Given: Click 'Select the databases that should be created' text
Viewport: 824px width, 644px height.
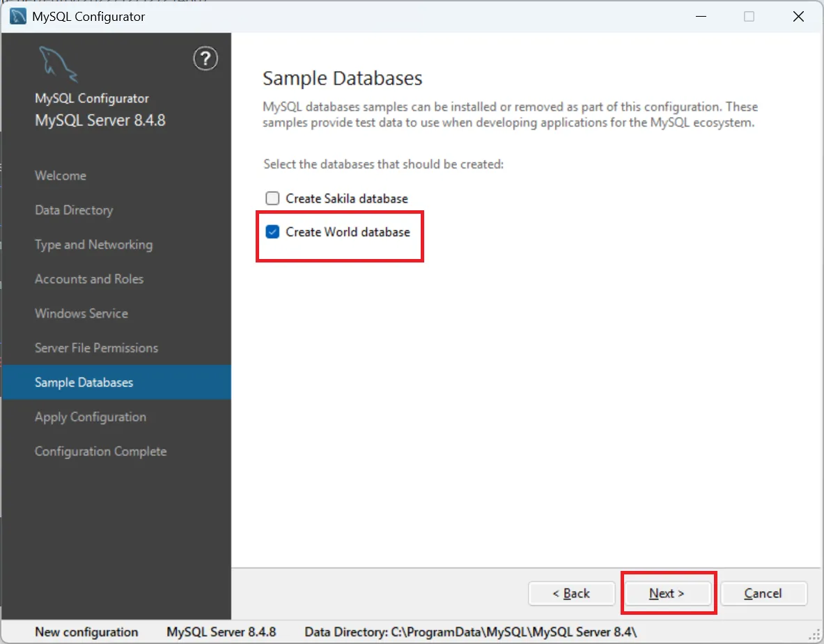Looking at the screenshot, I should point(384,164).
